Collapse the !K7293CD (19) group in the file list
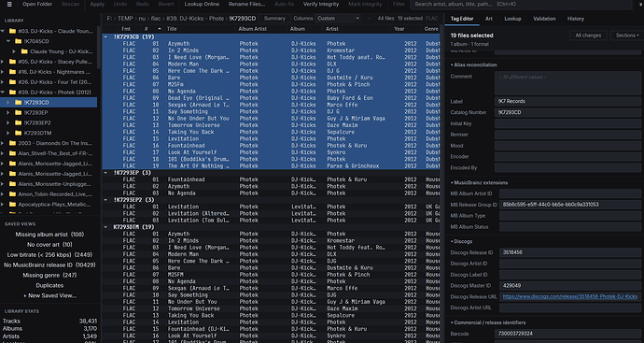Image resolution: width=644 pixels, height=343 pixels. click(106, 37)
